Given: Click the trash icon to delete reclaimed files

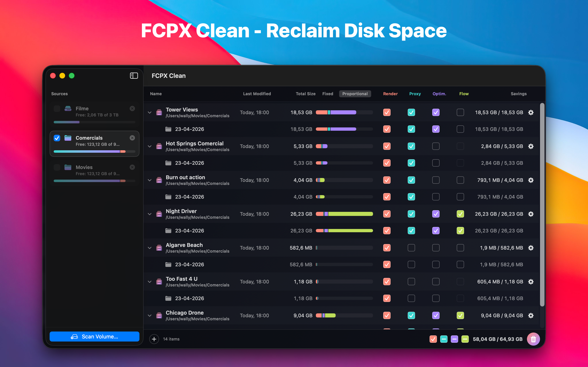Looking at the screenshot, I should (x=533, y=339).
